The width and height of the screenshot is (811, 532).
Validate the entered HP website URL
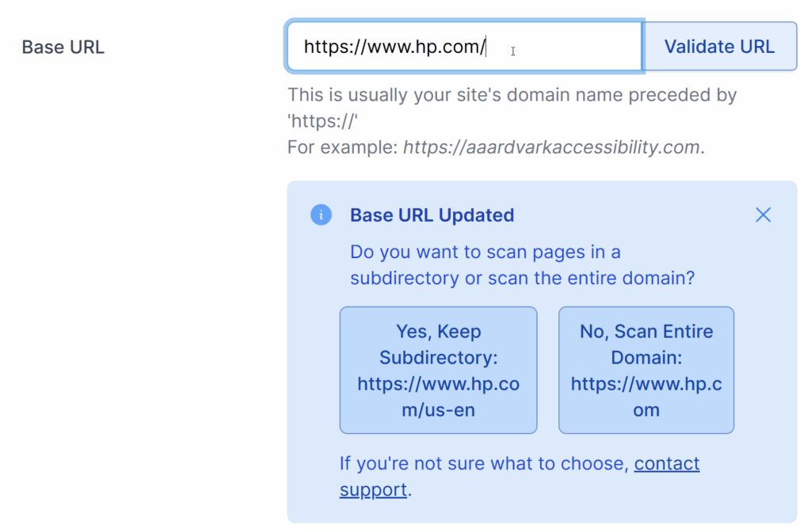pos(719,46)
